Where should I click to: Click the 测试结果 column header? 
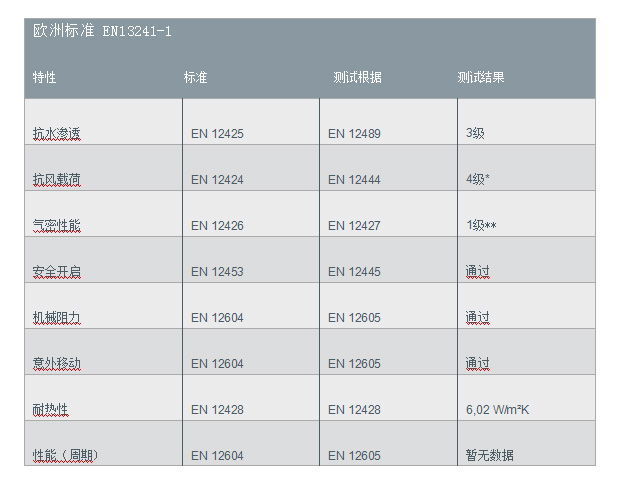pos(481,77)
